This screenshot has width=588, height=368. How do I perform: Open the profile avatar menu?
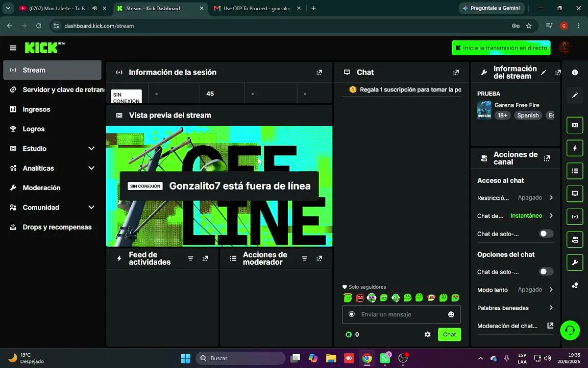565,48
